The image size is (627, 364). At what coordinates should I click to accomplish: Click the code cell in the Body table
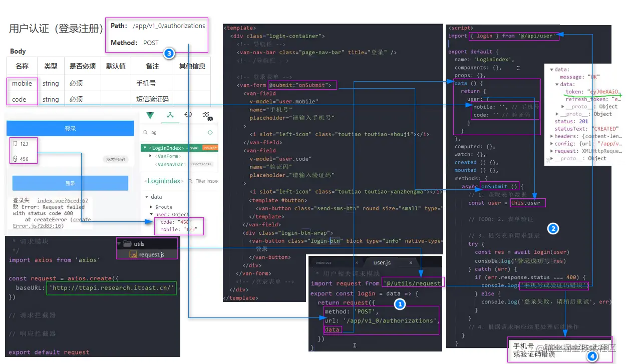point(22,99)
